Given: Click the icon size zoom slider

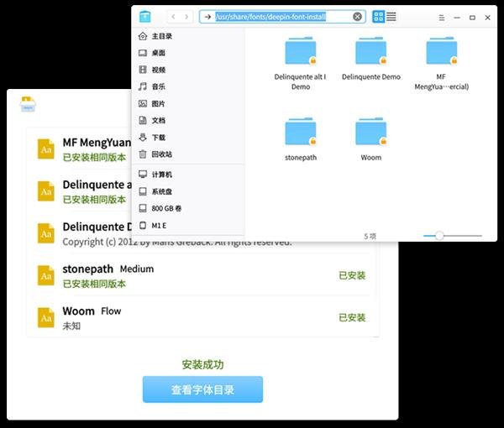Looking at the screenshot, I should [439, 237].
